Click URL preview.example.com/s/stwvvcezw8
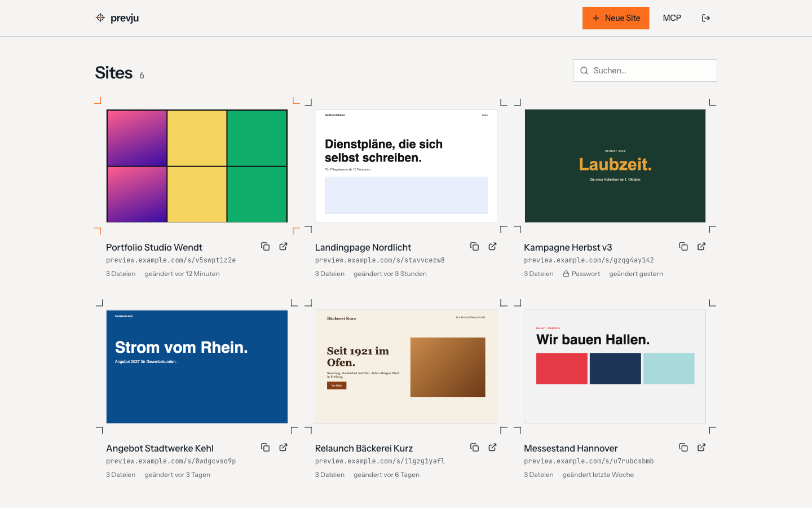812x508 pixels. click(380, 260)
